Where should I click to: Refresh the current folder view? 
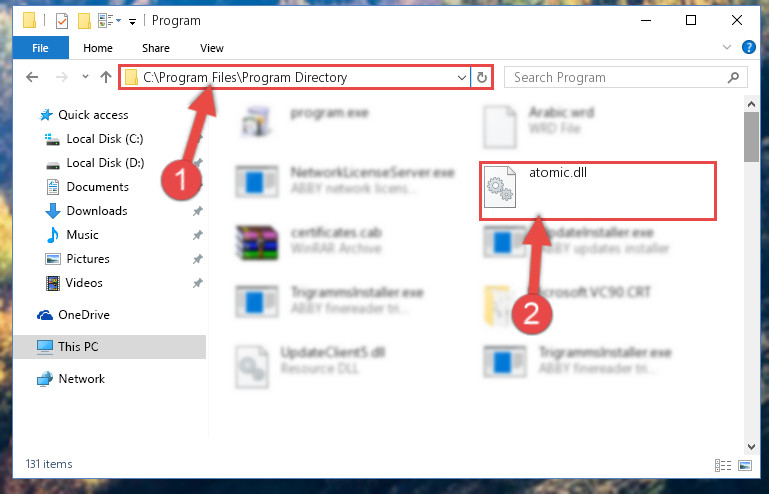(x=482, y=78)
